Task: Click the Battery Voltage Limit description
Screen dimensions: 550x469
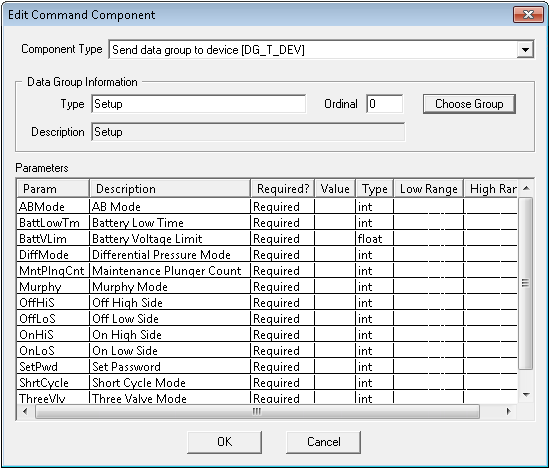Action: click(170, 239)
